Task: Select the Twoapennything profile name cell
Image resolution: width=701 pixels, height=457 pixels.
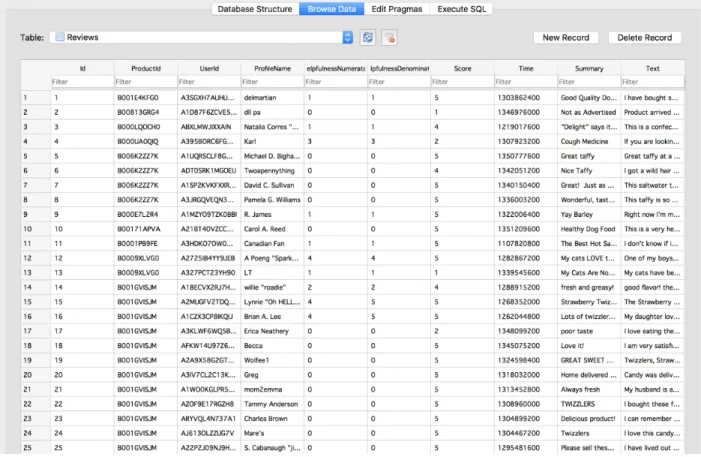Action: click(272, 170)
